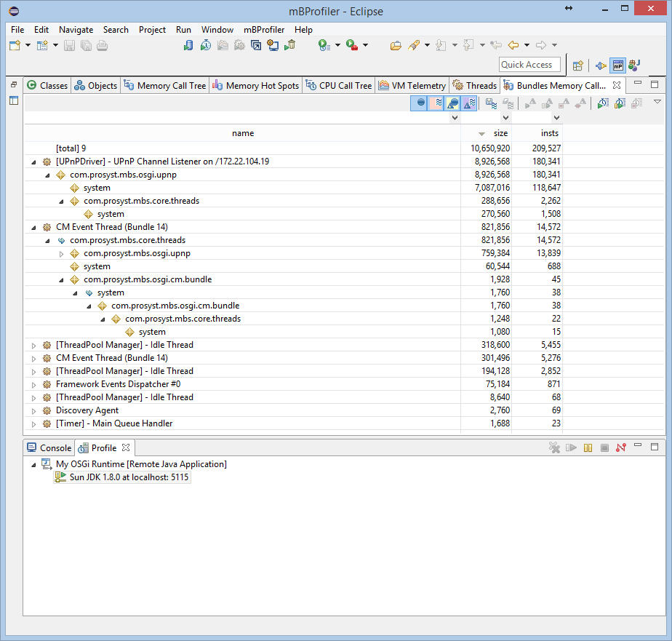Expand the Discovery Agent tree node
The image size is (672, 641).
33,410
